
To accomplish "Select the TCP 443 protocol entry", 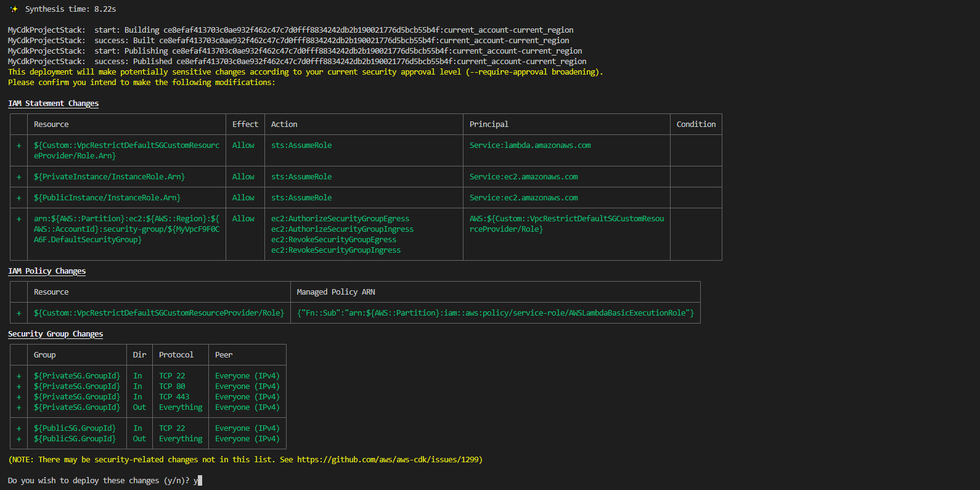I will coord(174,397).
